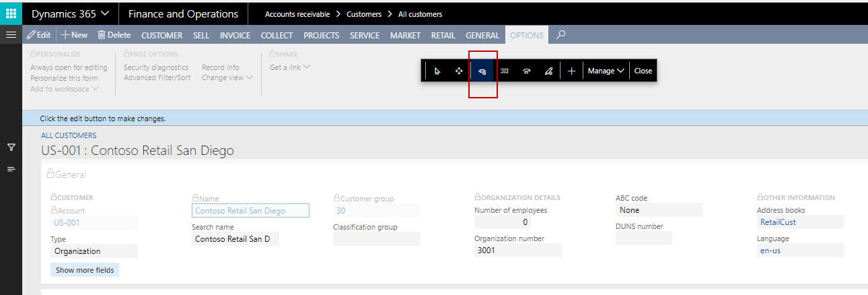This screenshot has height=295, width=868.
Task: Open the Dynamics 365 dropdown
Action: [x=71, y=13]
